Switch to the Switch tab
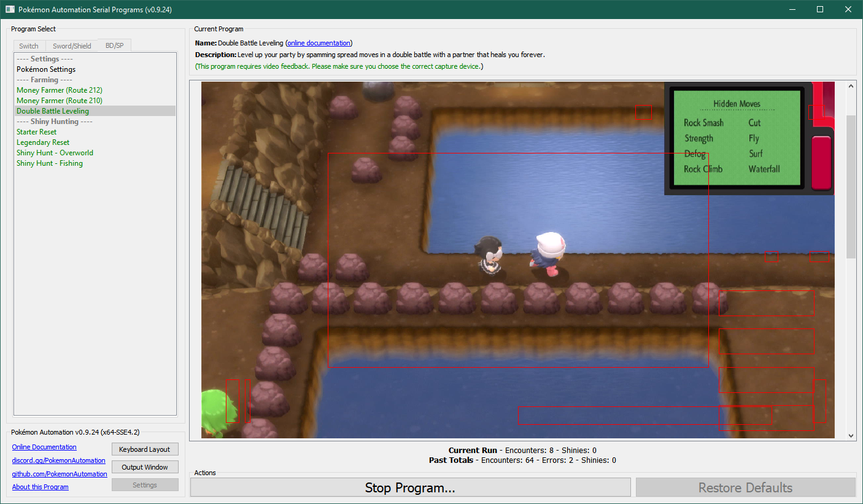Viewport: 863px width, 504px height. 29,46
